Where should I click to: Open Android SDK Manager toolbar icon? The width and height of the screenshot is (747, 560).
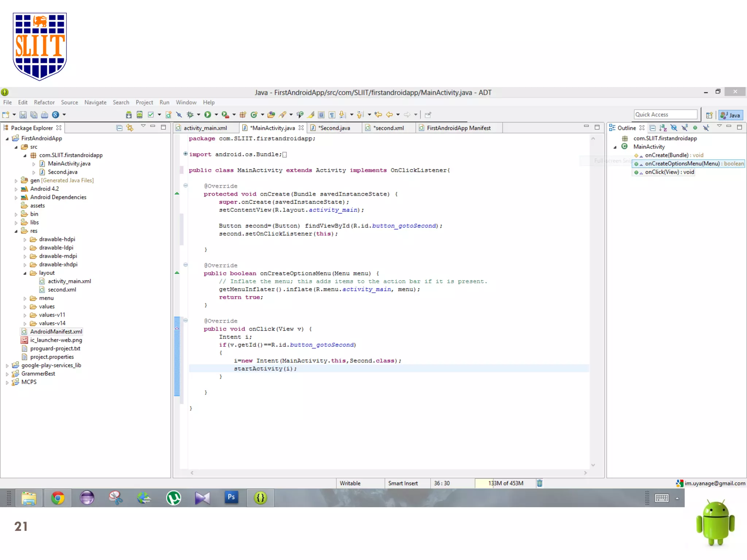coord(129,115)
